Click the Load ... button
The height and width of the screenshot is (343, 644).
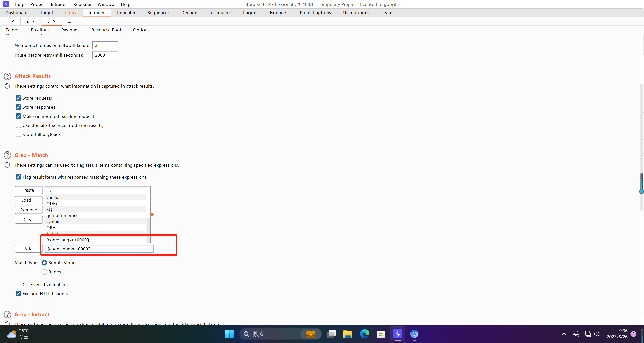pos(29,200)
